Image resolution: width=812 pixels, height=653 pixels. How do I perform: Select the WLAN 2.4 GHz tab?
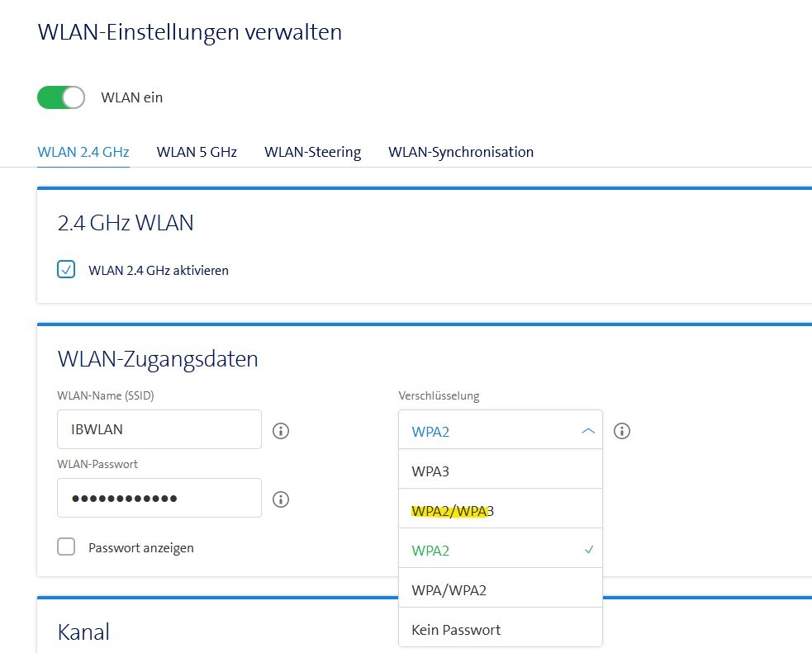pos(83,152)
